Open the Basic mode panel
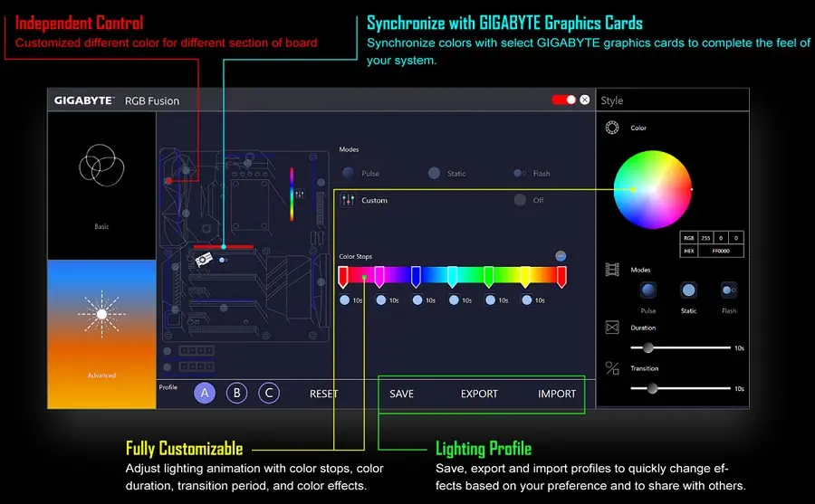815x504 pixels. coord(101,186)
